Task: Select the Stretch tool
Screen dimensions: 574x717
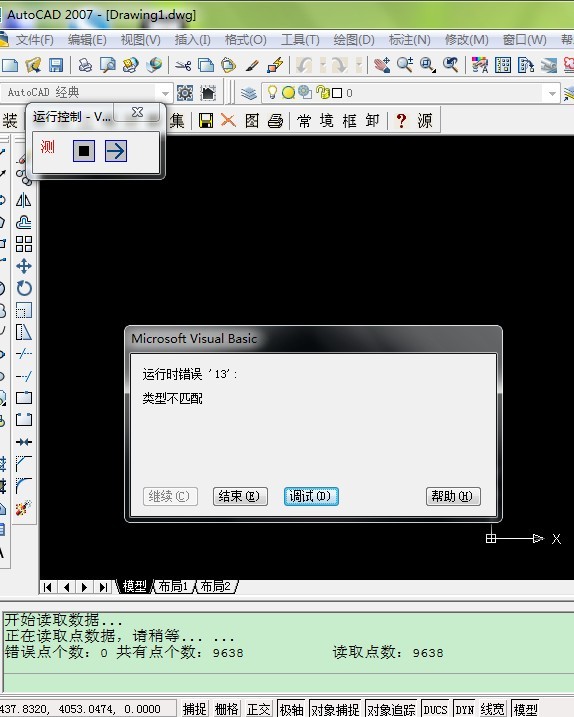Action: pos(24,332)
